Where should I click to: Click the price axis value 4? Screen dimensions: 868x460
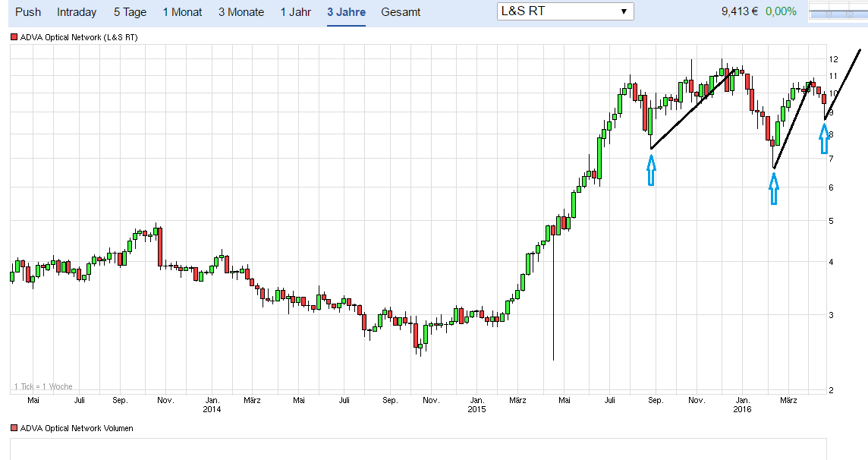tap(831, 263)
